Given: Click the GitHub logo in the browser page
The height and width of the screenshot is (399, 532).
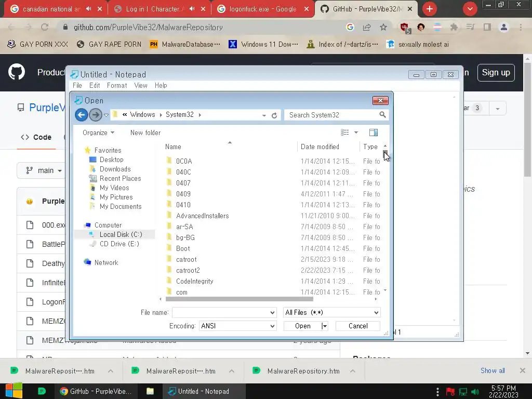Looking at the screenshot, I should (x=17, y=72).
